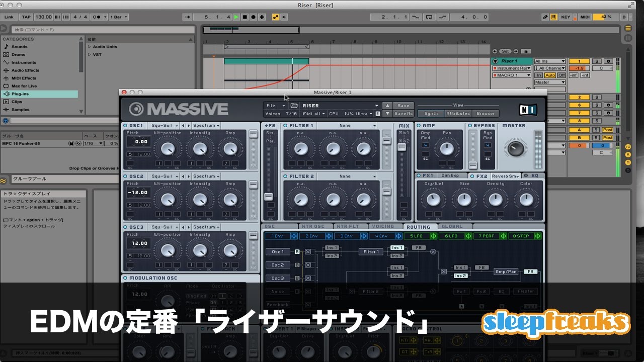Screen dimensions: 644x362
Task: Click the TAP tempo button
Action: (26, 17)
